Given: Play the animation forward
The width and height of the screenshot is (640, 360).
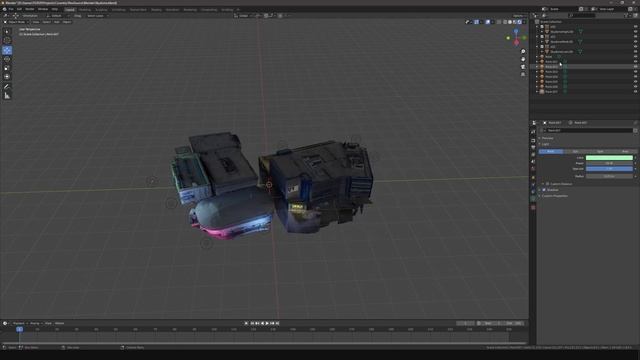Looking at the screenshot, I should coord(267,323).
